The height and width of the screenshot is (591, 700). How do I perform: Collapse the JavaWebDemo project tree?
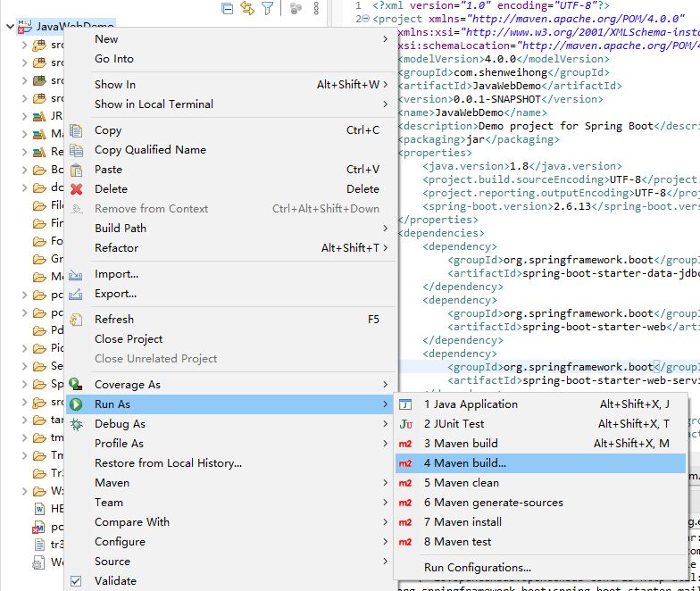pyautogui.click(x=10, y=27)
